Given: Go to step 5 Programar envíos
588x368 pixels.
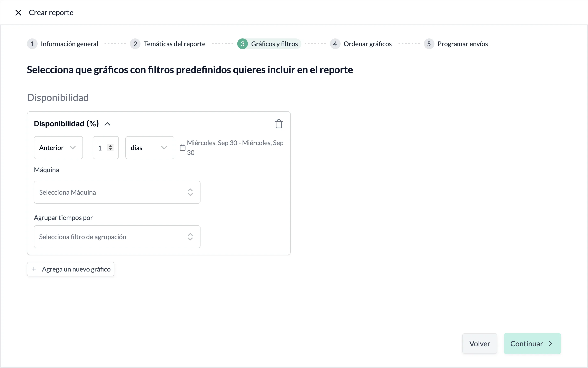Looking at the screenshot, I should click(x=456, y=44).
